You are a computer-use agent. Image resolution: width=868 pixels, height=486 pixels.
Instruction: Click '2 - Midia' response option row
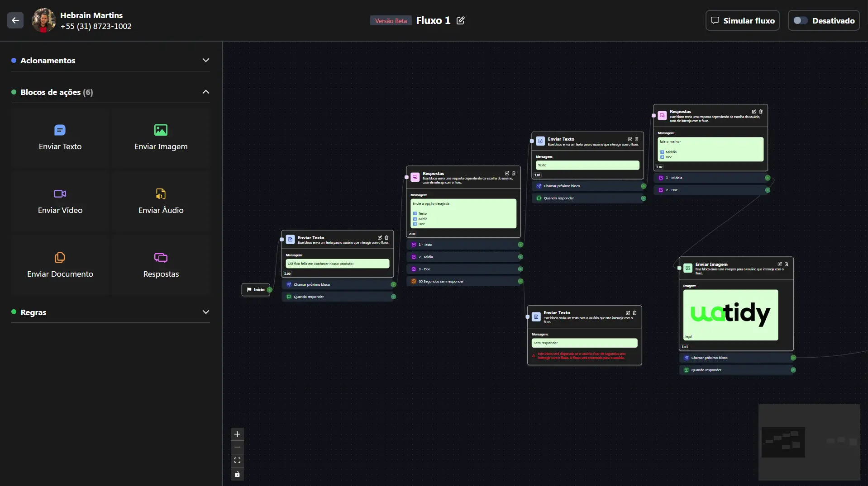tap(464, 257)
